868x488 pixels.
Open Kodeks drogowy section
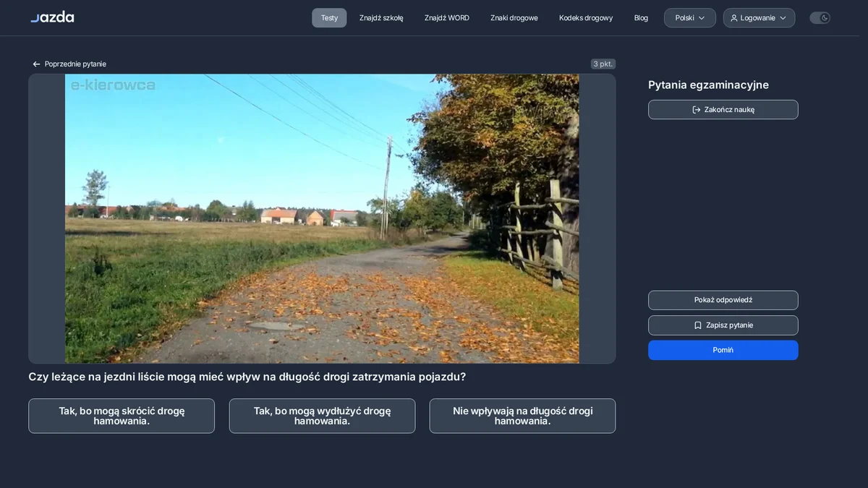coord(586,18)
